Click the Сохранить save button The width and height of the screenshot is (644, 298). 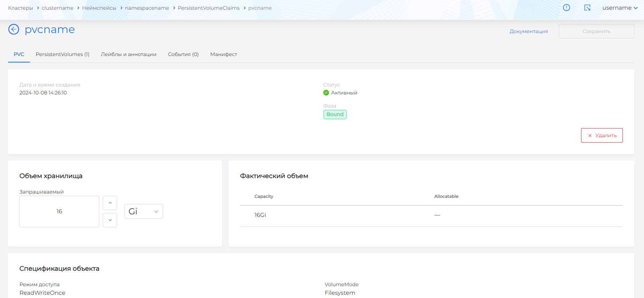click(x=596, y=31)
